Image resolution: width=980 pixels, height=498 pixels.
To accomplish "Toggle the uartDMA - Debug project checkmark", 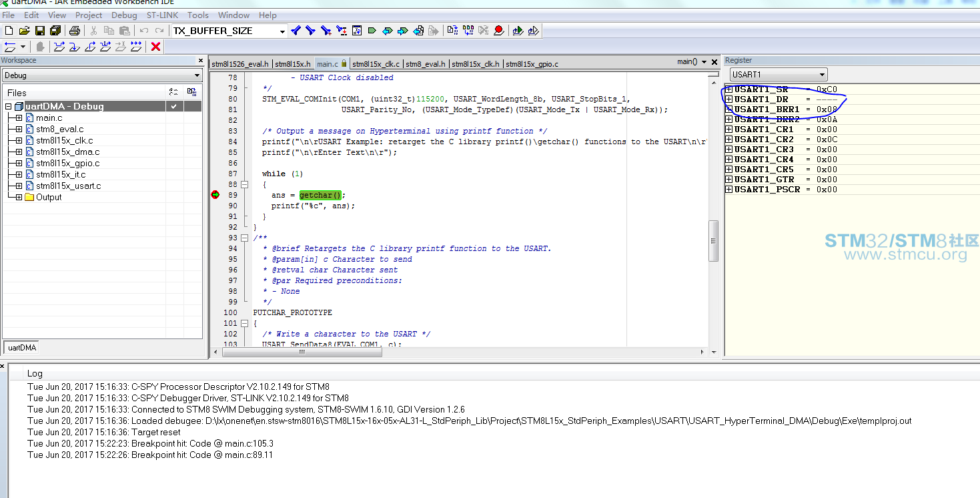I will [174, 106].
